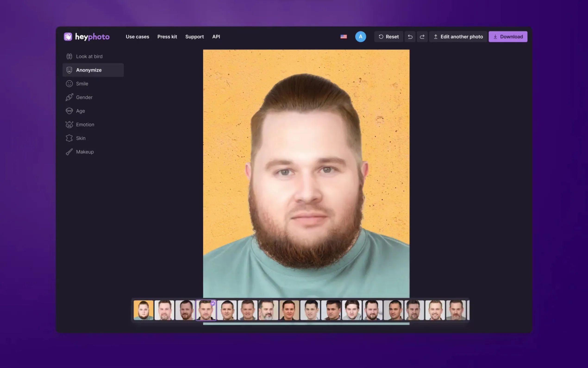Screen dimensions: 588x368
Task: Open the Use cases menu
Action: [137, 37]
